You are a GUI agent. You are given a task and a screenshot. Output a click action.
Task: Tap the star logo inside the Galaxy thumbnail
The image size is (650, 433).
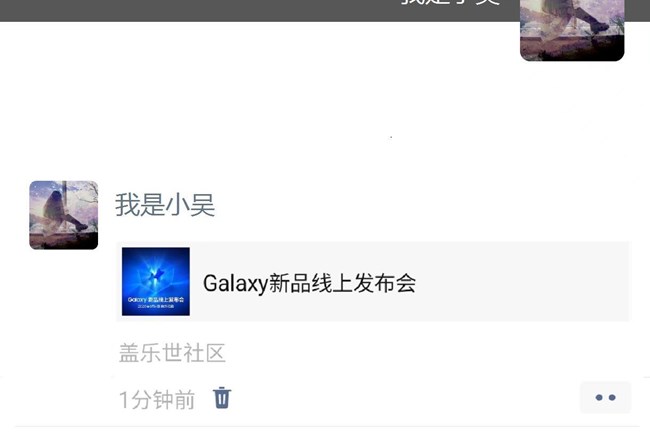156,274
